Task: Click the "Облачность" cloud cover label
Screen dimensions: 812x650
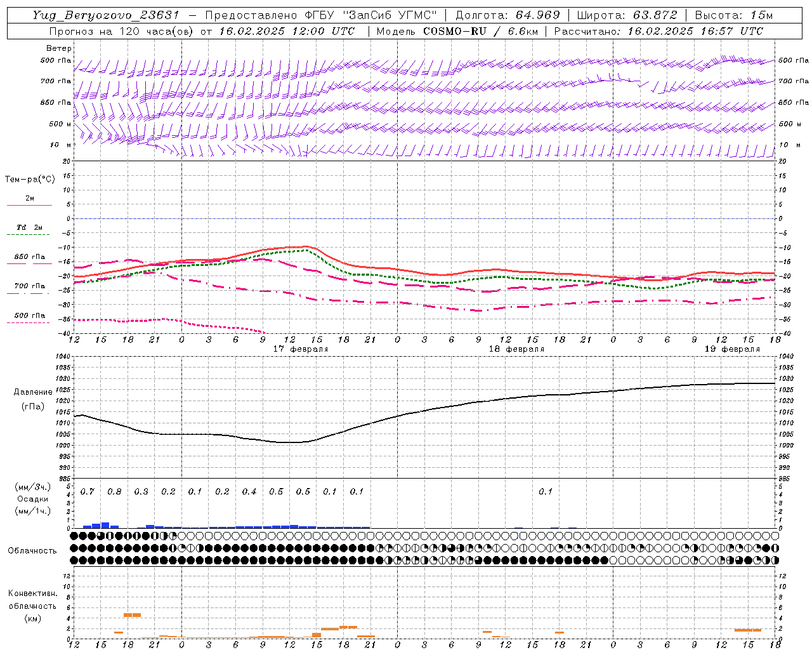Action: [x=32, y=551]
